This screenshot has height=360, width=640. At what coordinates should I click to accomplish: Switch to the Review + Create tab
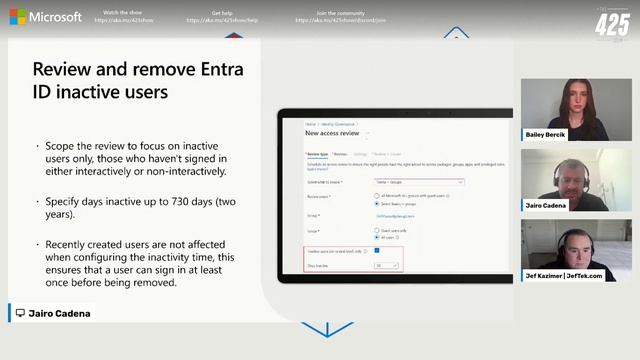(x=387, y=154)
